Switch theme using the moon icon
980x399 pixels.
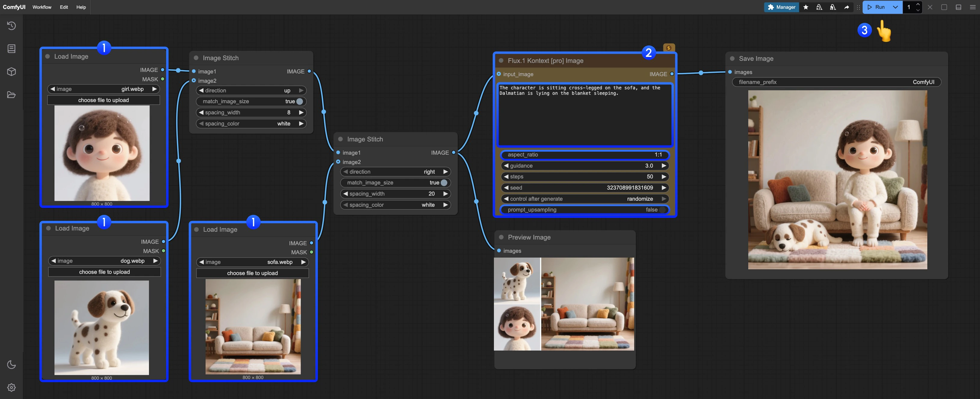click(11, 364)
